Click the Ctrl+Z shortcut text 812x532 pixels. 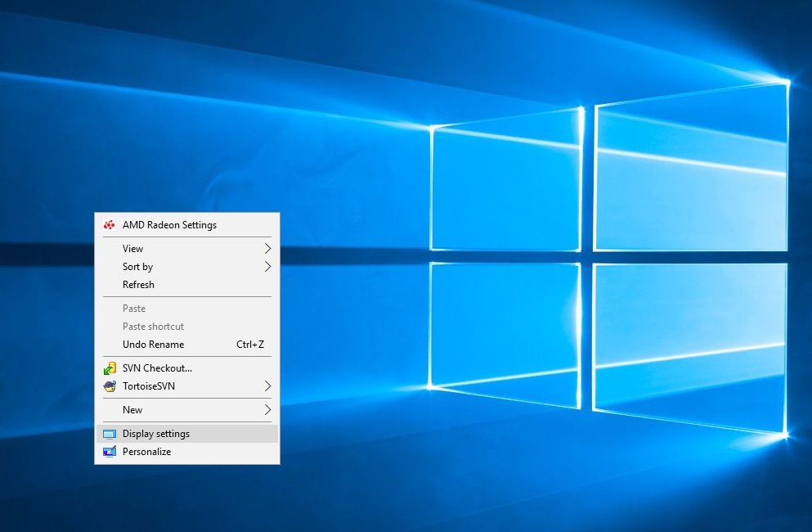pos(250,345)
